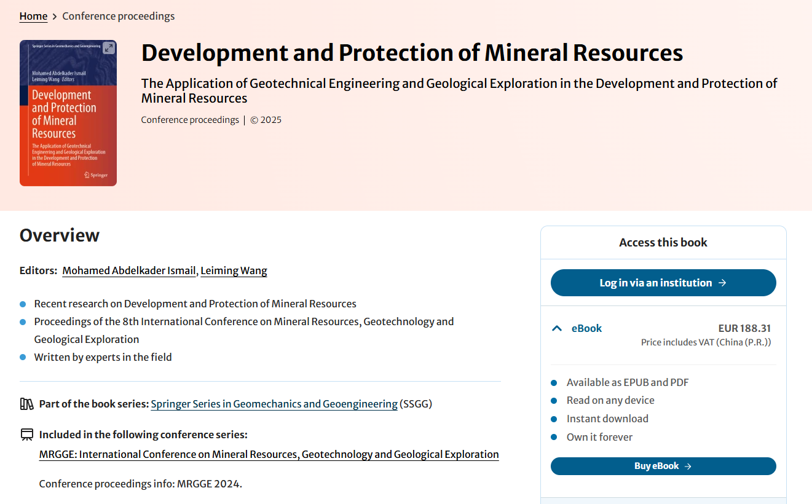Image resolution: width=812 pixels, height=504 pixels.
Task: Select the Conference proceedings breadcrumb item
Action: [118, 16]
